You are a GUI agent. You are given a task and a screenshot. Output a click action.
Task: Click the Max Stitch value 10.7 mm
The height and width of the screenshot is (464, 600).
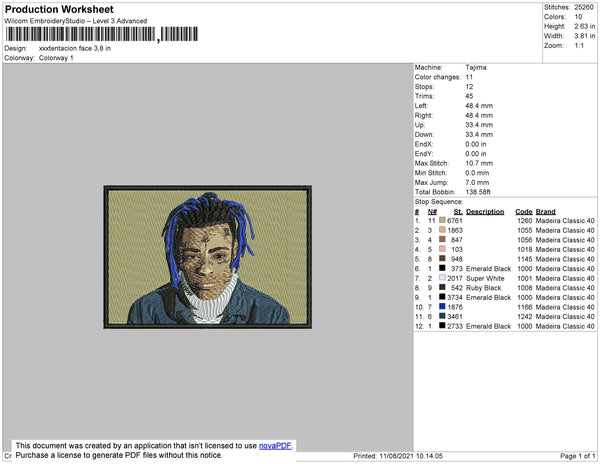coord(479,163)
